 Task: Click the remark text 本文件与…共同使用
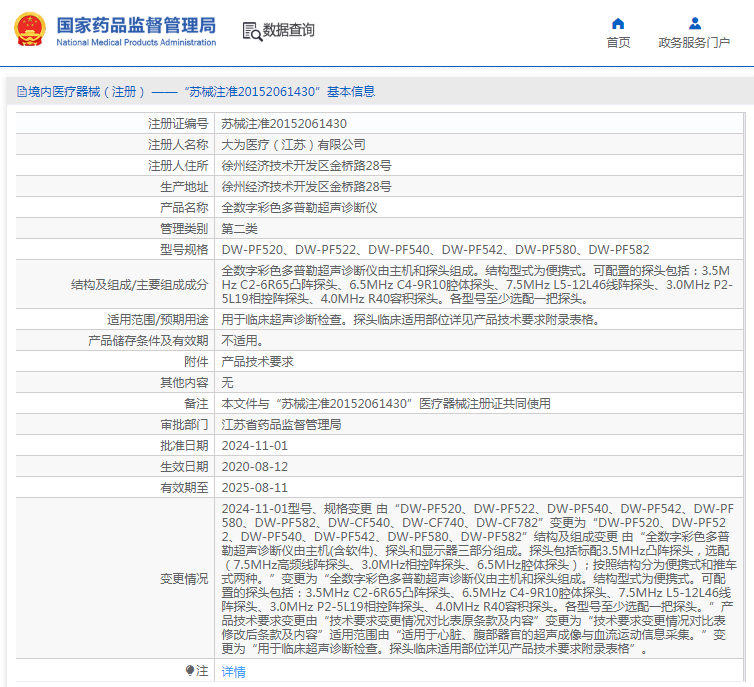pyautogui.click(x=386, y=404)
